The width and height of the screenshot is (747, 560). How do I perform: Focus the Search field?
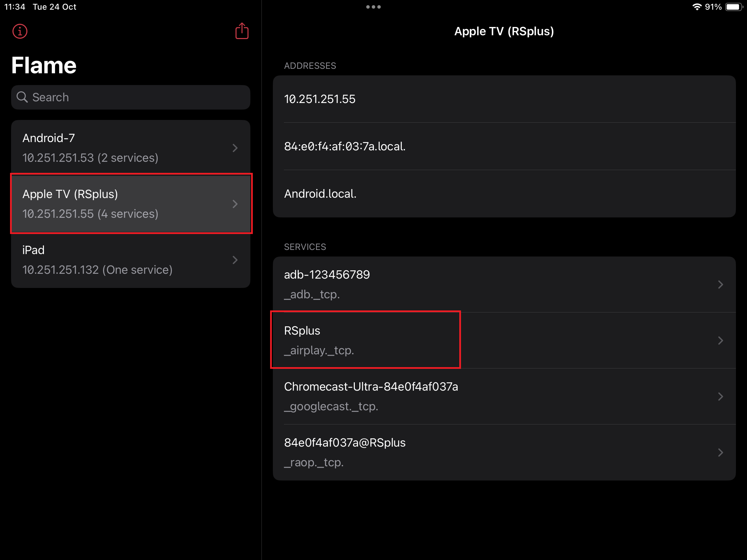click(130, 97)
